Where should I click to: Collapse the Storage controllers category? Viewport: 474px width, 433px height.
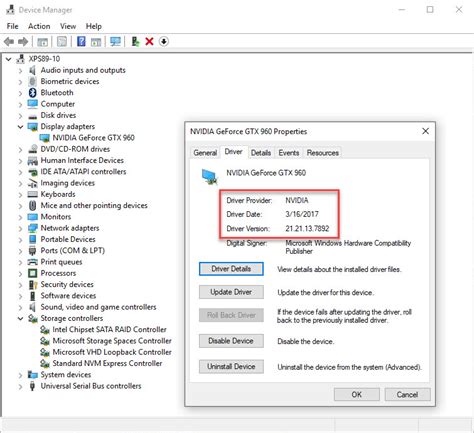coord(20,318)
